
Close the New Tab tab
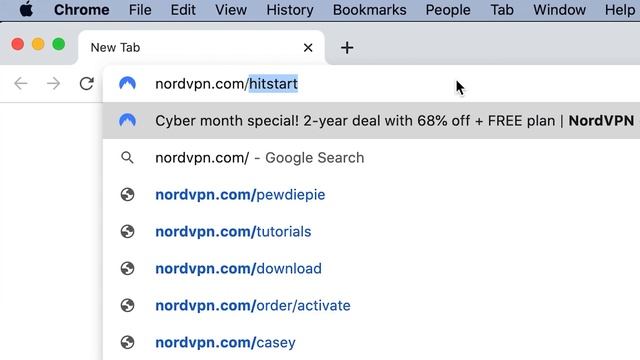[308, 48]
